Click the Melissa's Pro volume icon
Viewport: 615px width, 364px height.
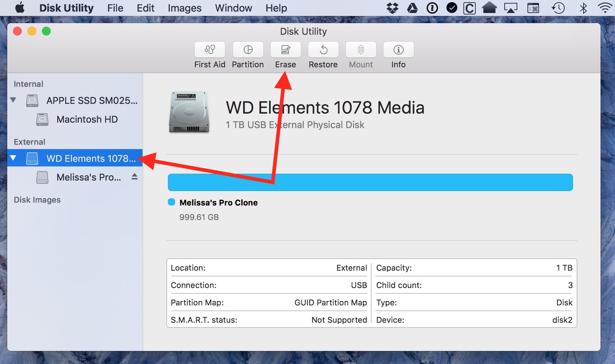point(42,177)
